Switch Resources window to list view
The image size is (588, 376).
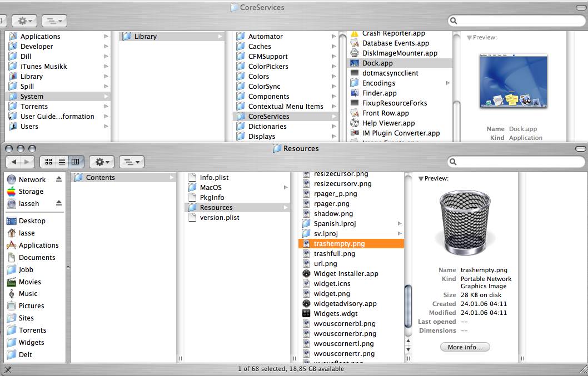coord(62,162)
